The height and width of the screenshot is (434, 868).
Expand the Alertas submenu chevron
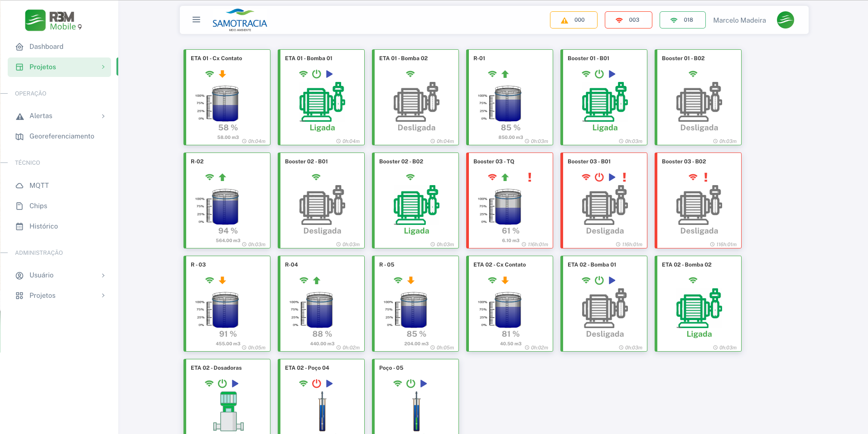tap(103, 116)
